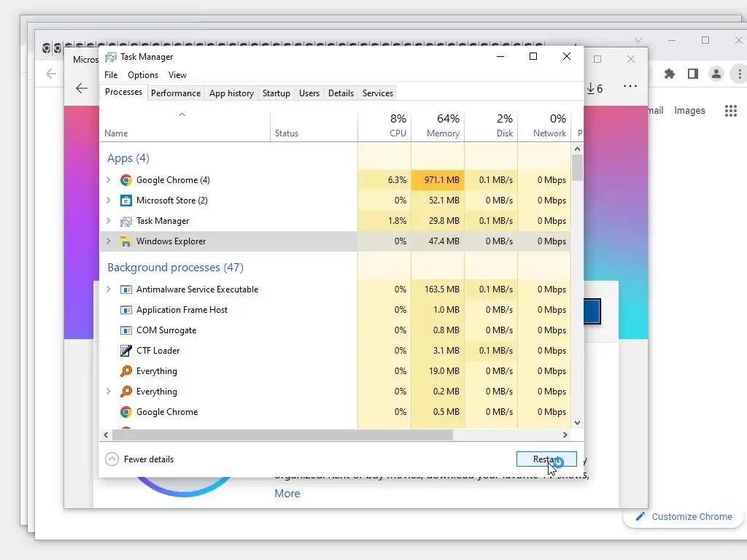Viewport: 747px width, 560px height.
Task: Click the pencil icon on Customize Chrome
Action: click(x=640, y=517)
